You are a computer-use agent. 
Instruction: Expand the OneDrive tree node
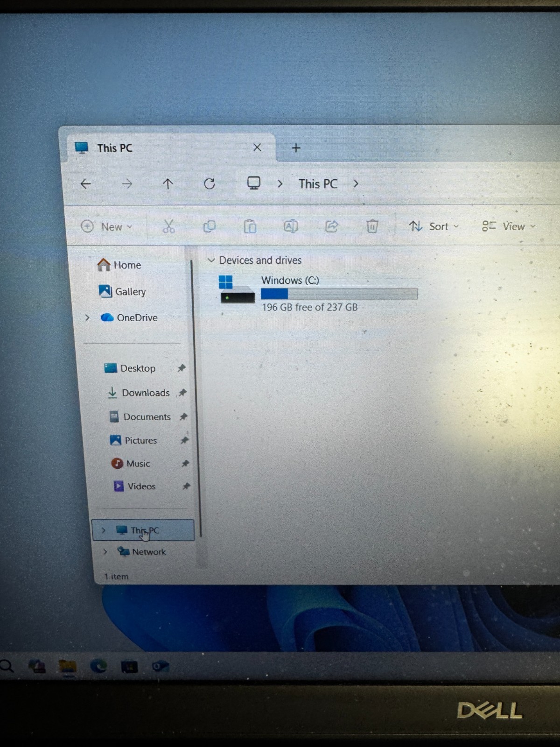[87, 317]
